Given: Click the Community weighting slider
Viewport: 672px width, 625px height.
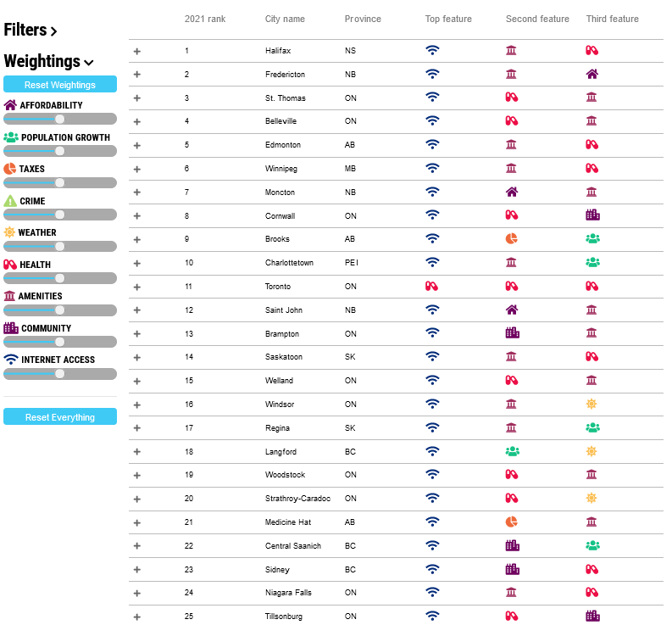Looking at the screenshot, I should [60, 342].
